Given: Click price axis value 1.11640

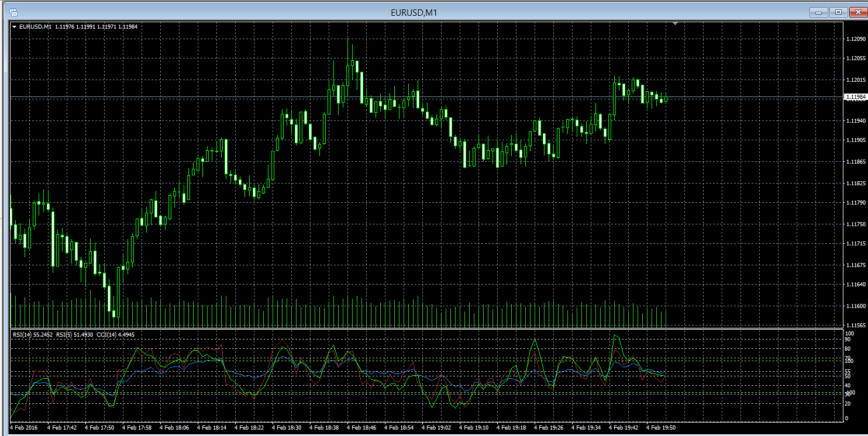Looking at the screenshot, I should [855, 285].
